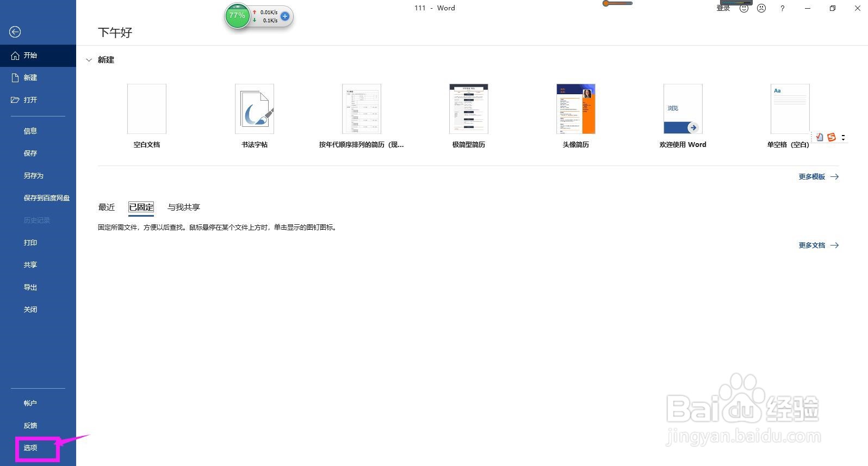Switch to the 与我共享 tab
Screen dimensions: 868x466
pyautogui.click(x=184, y=207)
